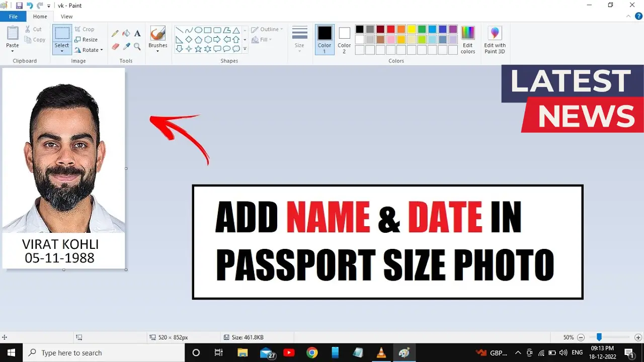The width and height of the screenshot is (644, 362).
Task: Click the rectangular Select tool icon
Action: point(62,33)
